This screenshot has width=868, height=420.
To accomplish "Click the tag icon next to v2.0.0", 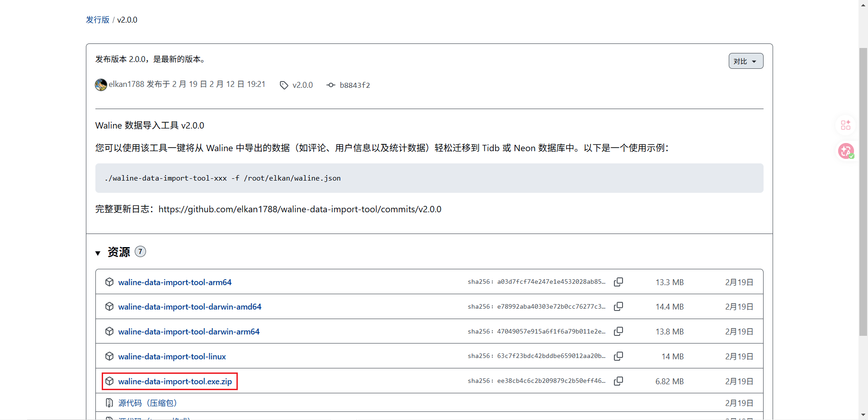I will [x=284, y=85].
